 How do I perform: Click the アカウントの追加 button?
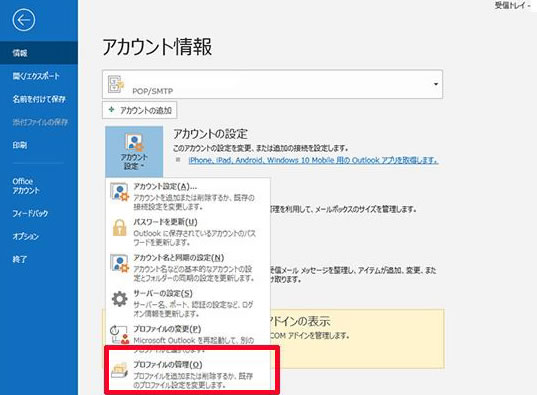click(139, 110)
